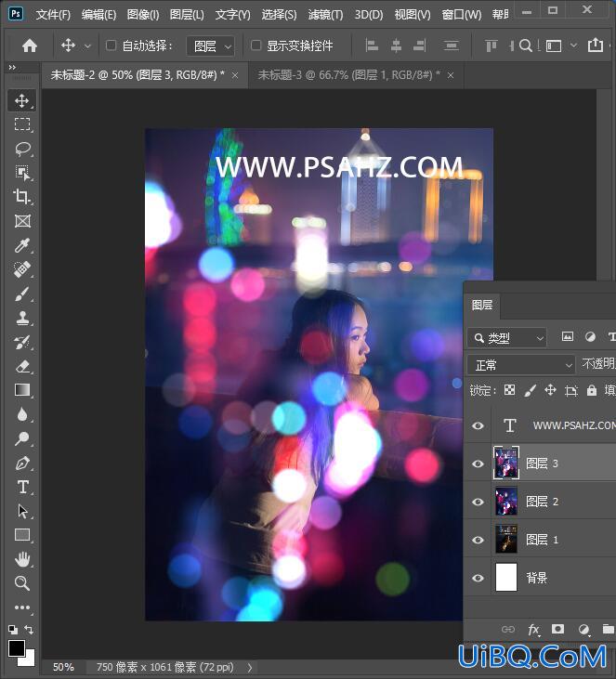Open the 图像(I) menu
Image resolution: width=616 pixels, height=679 pixels.
click(143, 15)
